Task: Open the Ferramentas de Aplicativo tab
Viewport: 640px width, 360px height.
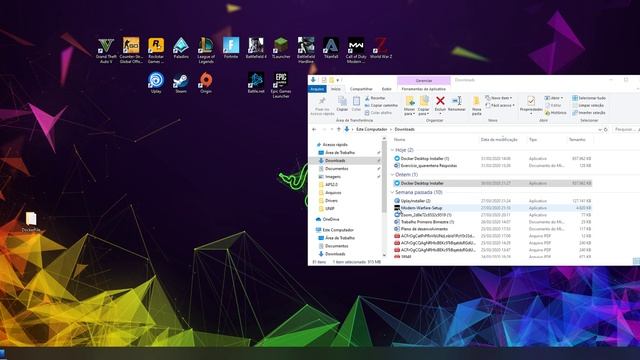Action: pos(424,89)
